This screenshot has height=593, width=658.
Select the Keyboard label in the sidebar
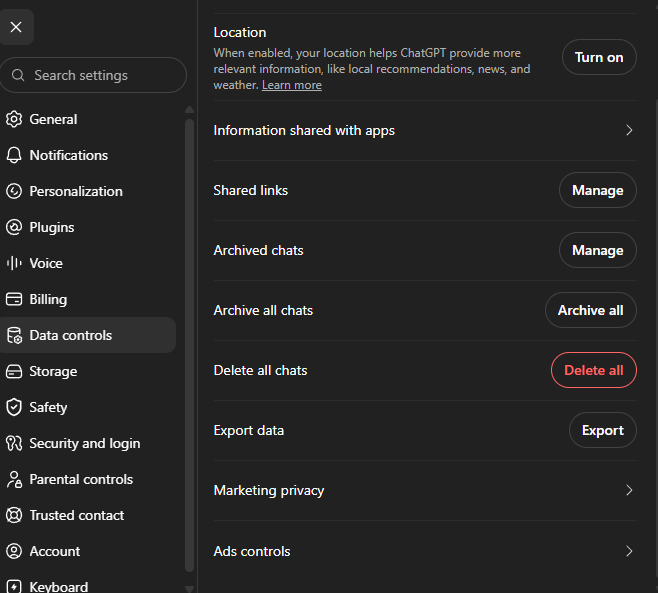point(59,586)
